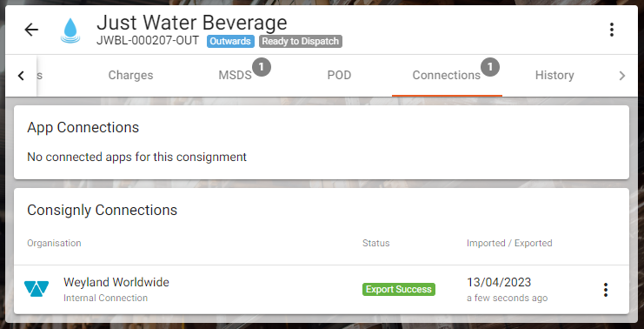The width and height of the screenshot is (644, 329).
Task: Click the Outwards status tag
Action: tap(230, 42)
